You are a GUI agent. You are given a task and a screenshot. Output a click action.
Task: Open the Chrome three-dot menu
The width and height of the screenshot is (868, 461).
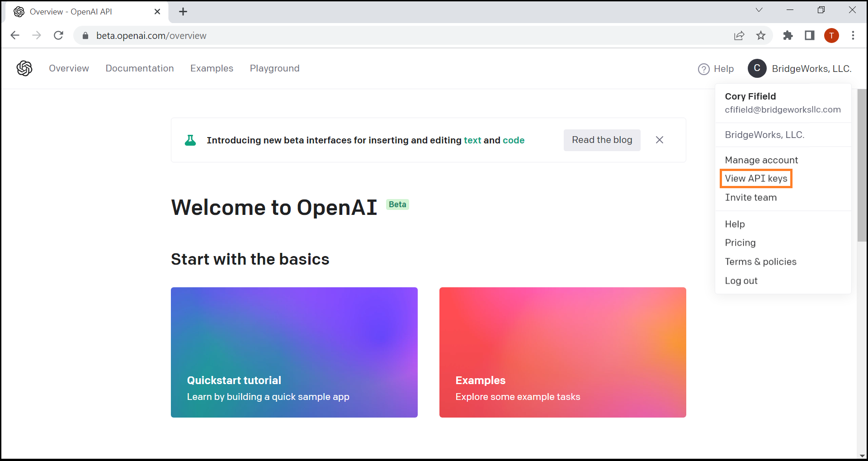pyautogui.click(x=853, y=35)
